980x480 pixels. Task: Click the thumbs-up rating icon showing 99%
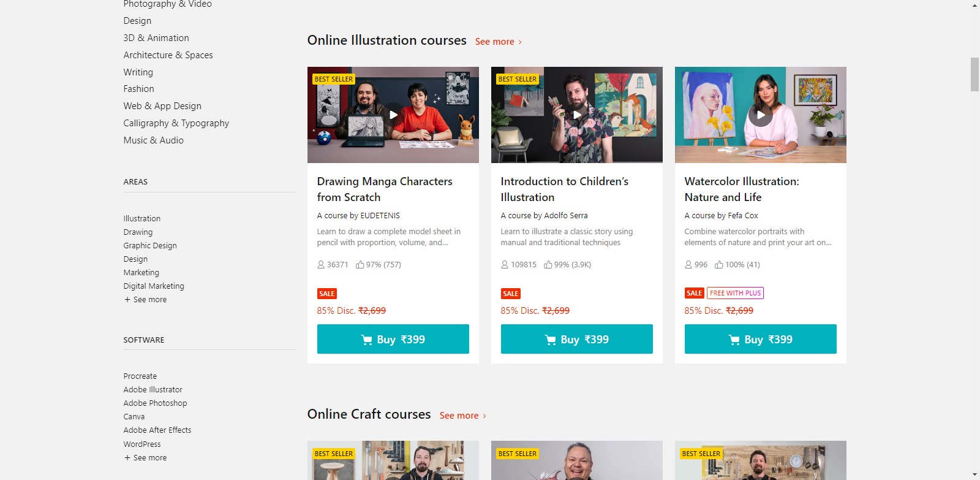pyautogui.click(x=548, y=265)
